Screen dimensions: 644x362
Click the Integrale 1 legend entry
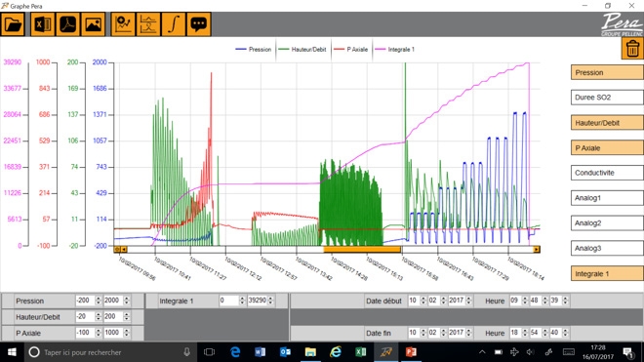395,50
